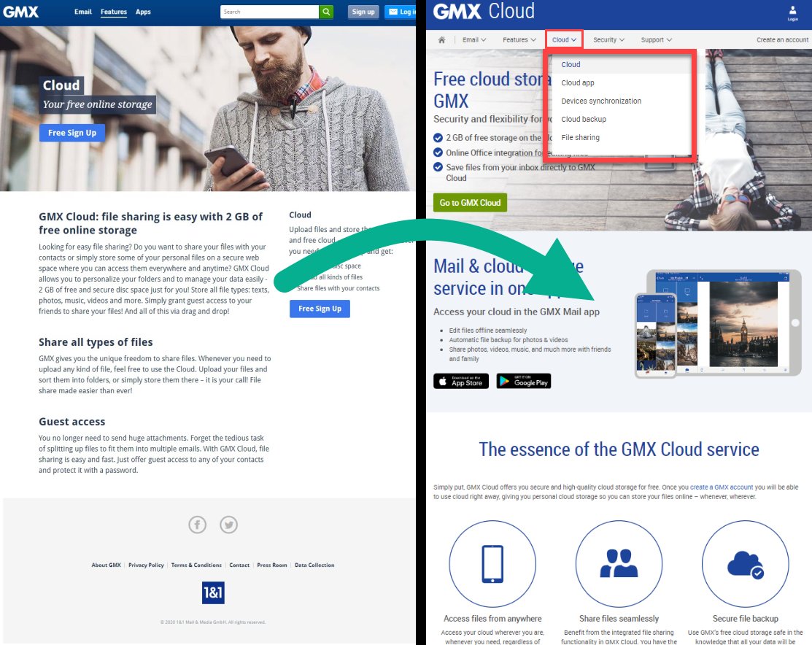Image resolution: width=812 pixels, height=645 pixels.
Task: Click the 1&1 logo in the footer
Action: tap(212, 593)
